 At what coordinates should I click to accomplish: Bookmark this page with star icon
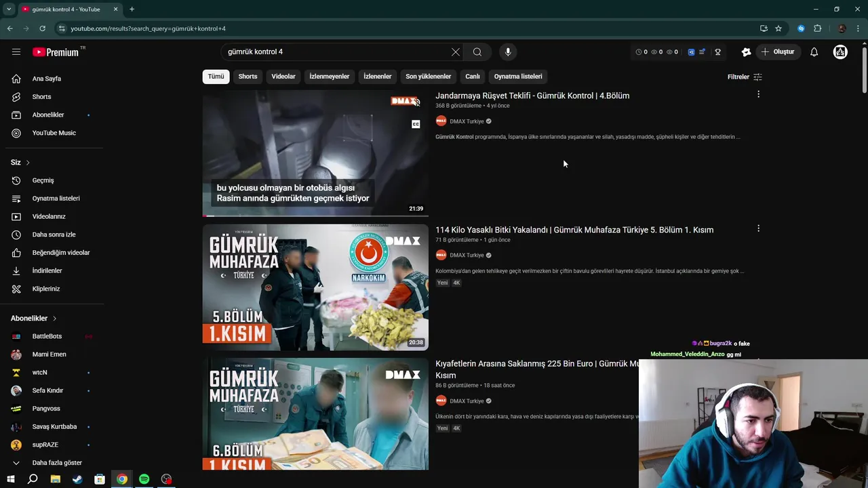coord(778,28)
